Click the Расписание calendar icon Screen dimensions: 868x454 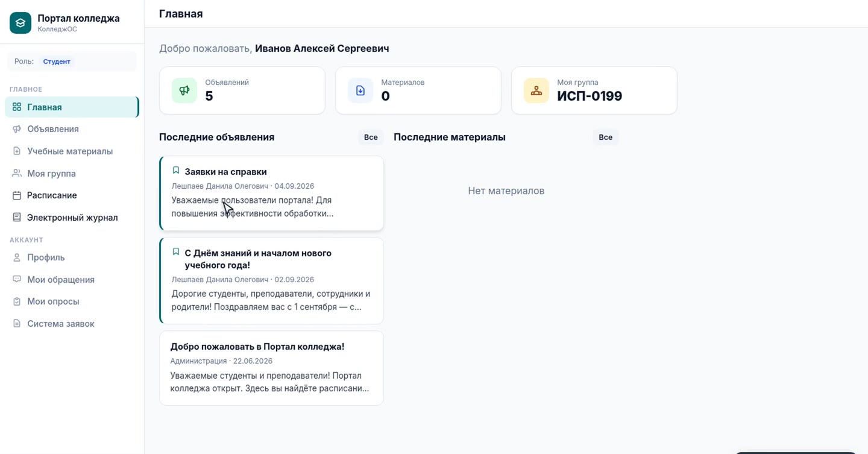point(17,195)
